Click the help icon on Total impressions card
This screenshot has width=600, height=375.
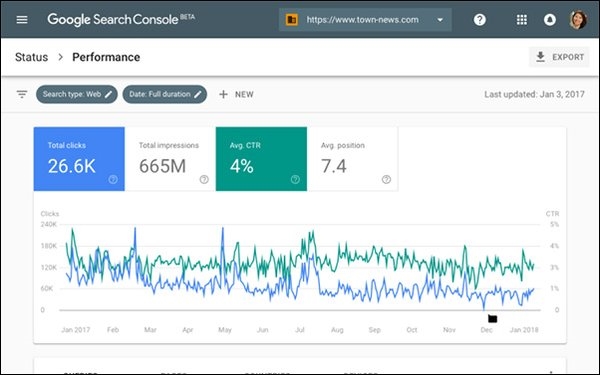[204, 179]
